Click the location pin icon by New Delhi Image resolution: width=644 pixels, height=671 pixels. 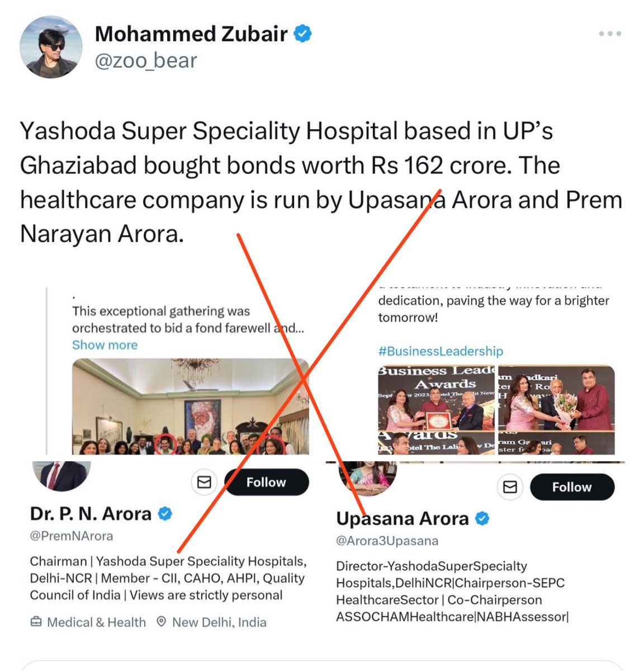(x=161, y=622)
